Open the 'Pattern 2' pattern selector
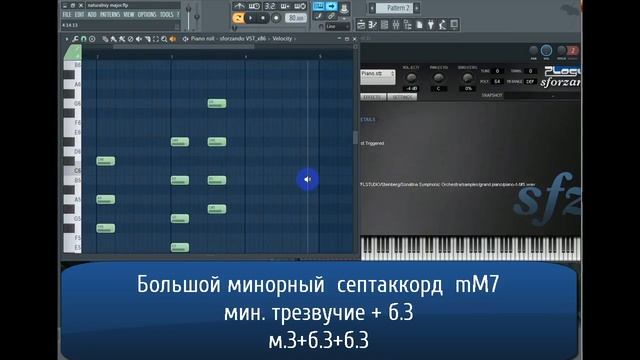 tap(394, 8)
